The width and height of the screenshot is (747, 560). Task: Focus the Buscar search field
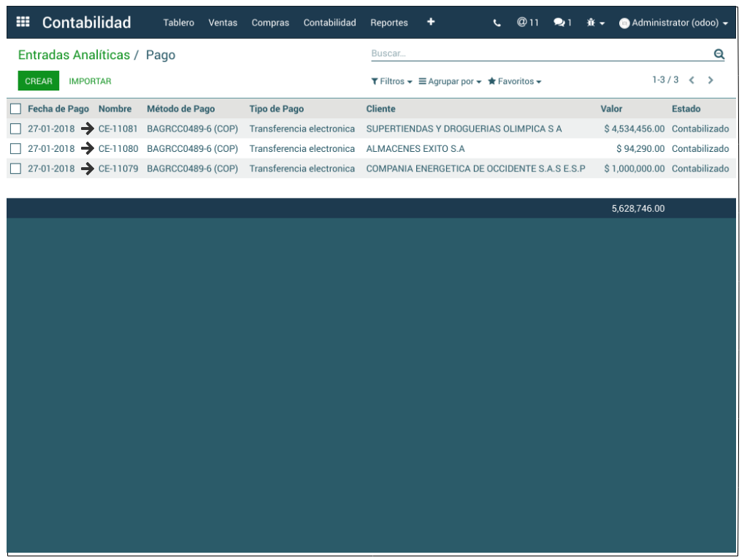click(540, 54)
